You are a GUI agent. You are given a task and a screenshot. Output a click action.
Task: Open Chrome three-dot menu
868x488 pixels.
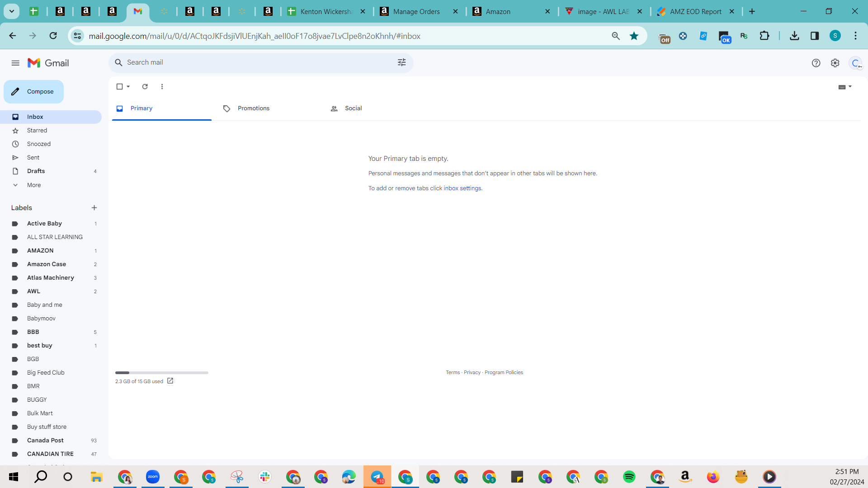(x=855, y=36)
